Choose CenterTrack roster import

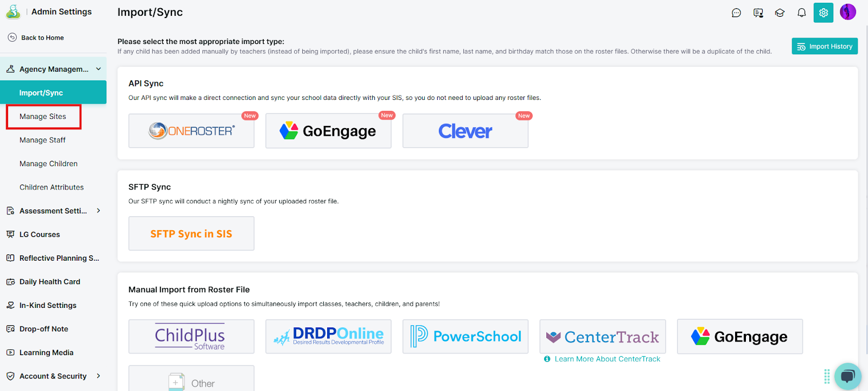click(x=603, y=337)
